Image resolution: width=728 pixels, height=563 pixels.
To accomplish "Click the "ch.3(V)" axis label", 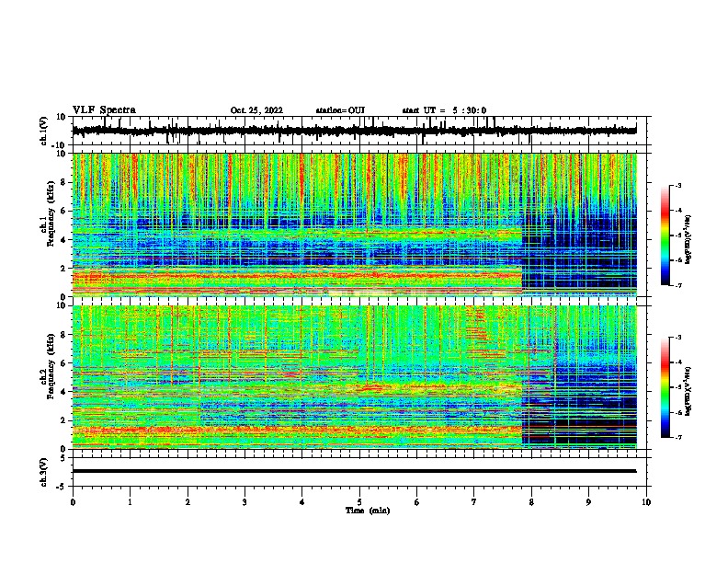I will pyautogui.click(x=44, y=472).
